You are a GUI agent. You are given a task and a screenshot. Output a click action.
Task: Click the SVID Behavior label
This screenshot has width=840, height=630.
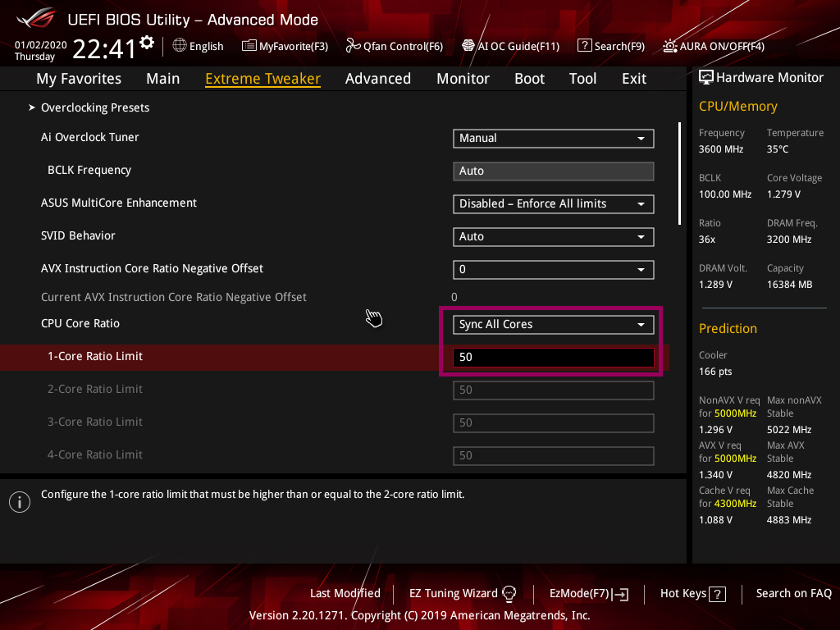coord(78,235)
